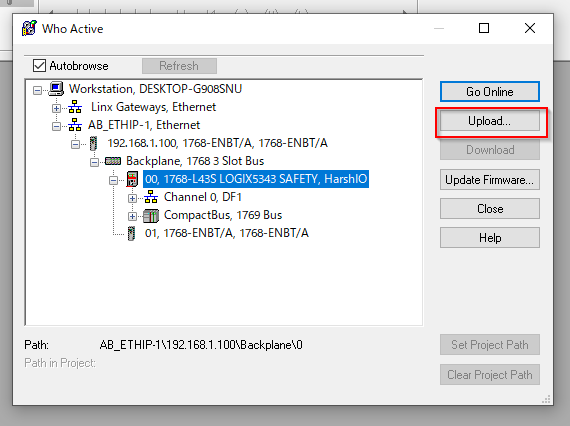Collapse the AB_ETHIP-1, Ethernet node
The height and width of the screenshot is (426, 570).
(x=56, y=126)
